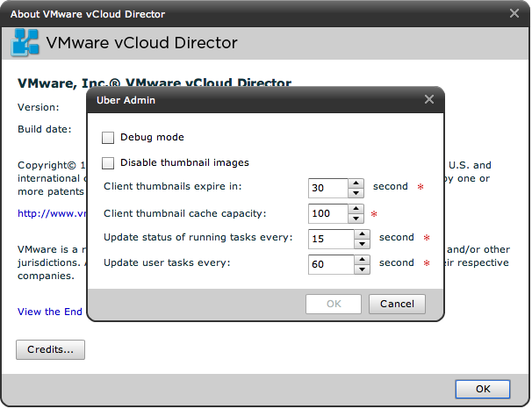Click running tasks field showing 15
Viewport: 532px width, 409px height.
pyautogui.click(x=331, y=239)
